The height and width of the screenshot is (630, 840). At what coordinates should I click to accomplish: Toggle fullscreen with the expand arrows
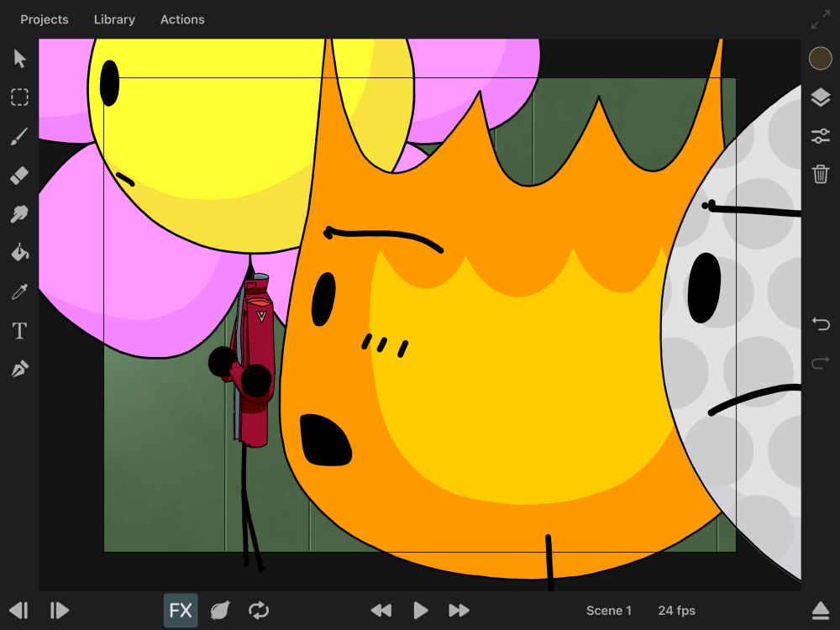820,19
